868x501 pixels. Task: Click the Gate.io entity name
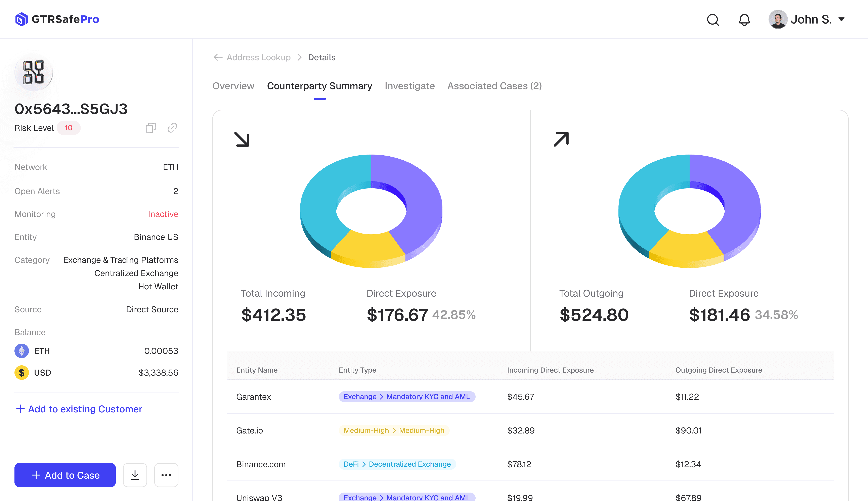[x=249, y=430]
